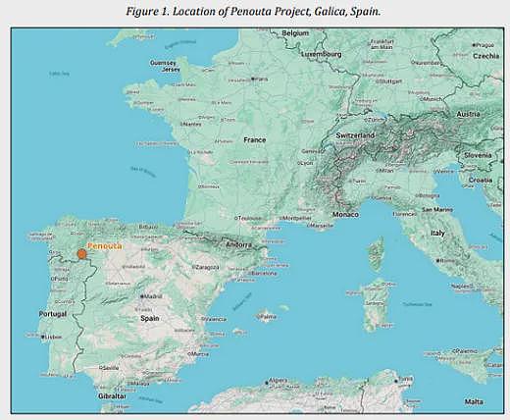Click the Portugal country label
This screenshot has height=420, width=510.
pyautogui.click(x=53, y=314)
